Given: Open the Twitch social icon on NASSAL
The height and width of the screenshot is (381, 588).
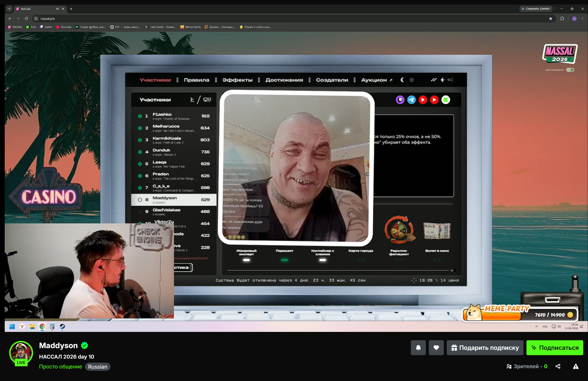Looking at the screenshot, I should pyautogui.click(x=400, y=100).
